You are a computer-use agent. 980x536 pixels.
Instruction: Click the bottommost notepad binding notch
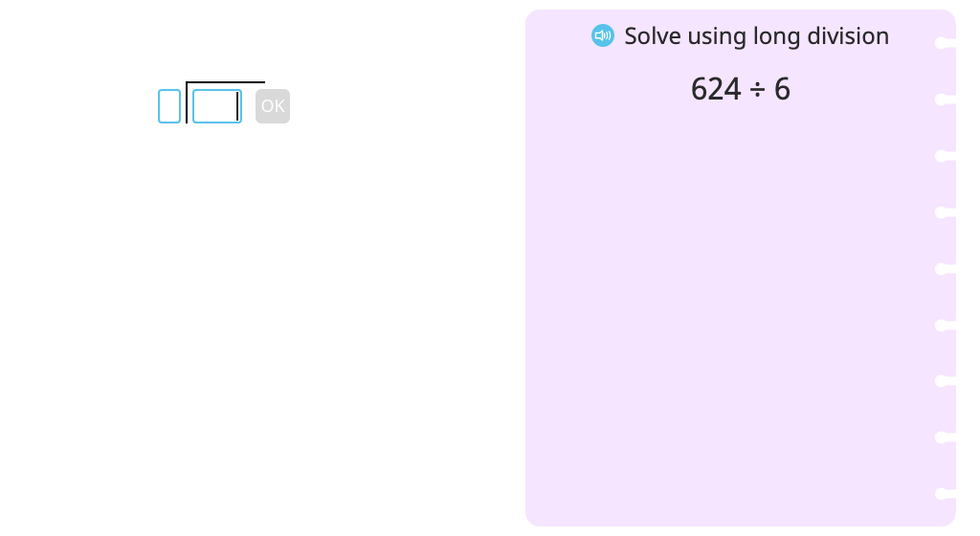point(945,494)
